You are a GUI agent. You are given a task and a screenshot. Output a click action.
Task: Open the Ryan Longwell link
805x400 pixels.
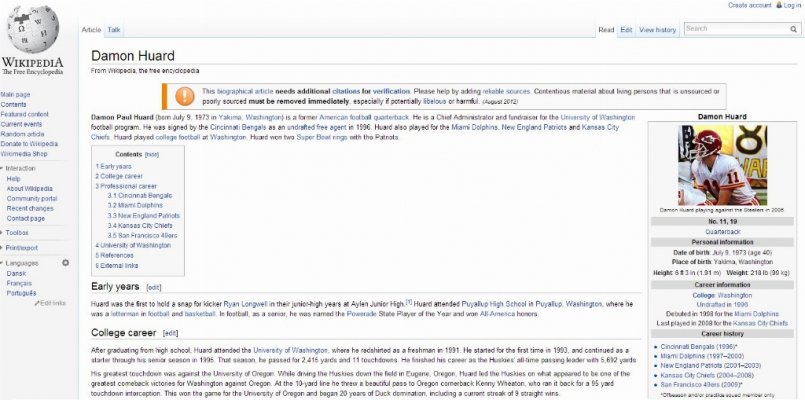coord(246,304)
